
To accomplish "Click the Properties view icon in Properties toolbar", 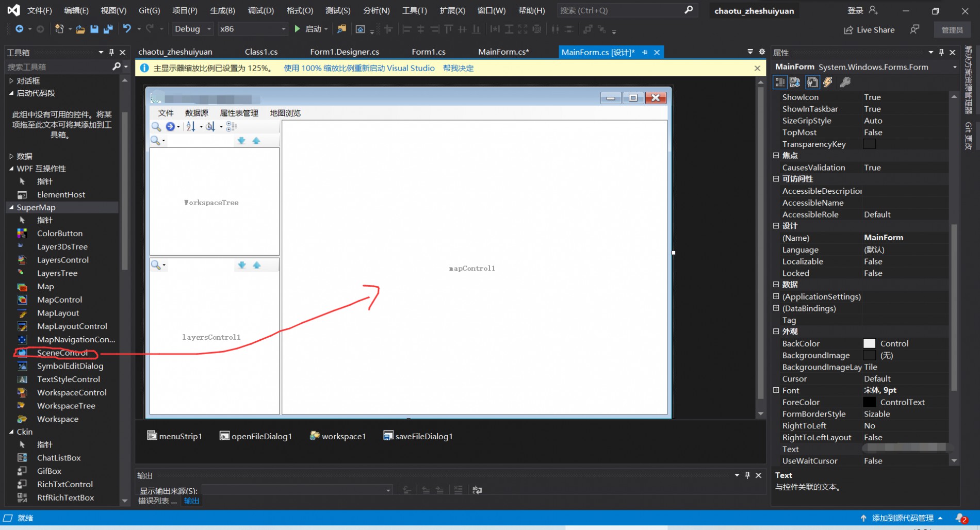I will 812,82.
